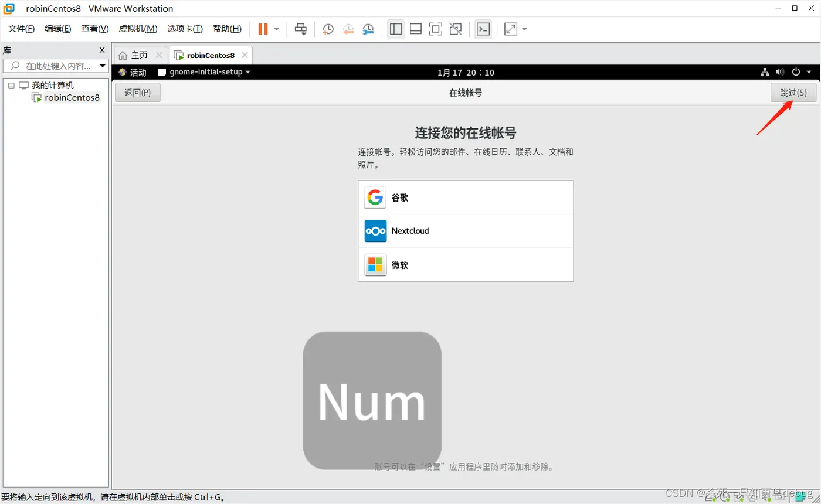Viewport: 821px width, 504px height.
Task: Collapse the 我的计算机 tree node
Action: click(x=11, y=86)
